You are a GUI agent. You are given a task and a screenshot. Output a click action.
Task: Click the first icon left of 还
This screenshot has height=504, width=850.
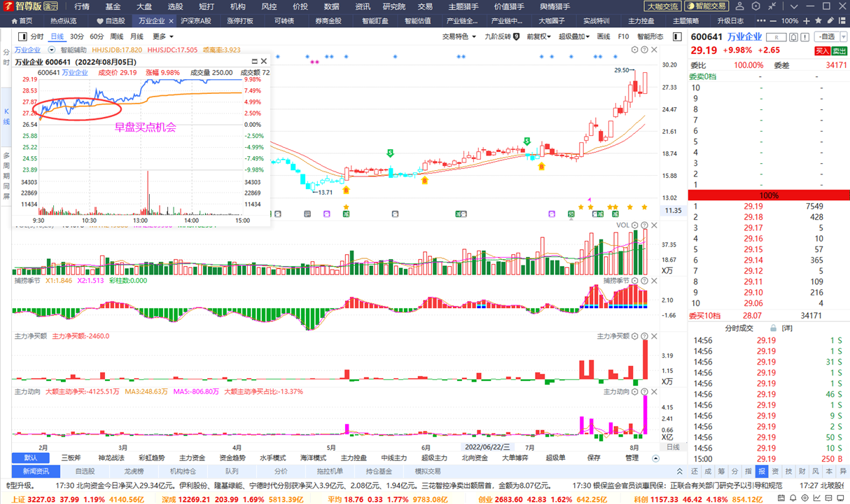pyautogui.click(x=679, y=471)
